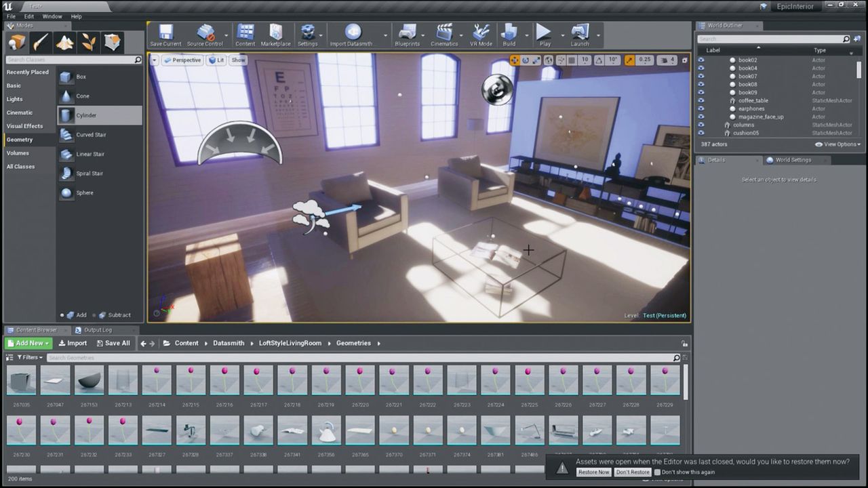Click the Add New button
Image resolution: width=868 pixels, height=488 pixels.
tap(28, 343)
